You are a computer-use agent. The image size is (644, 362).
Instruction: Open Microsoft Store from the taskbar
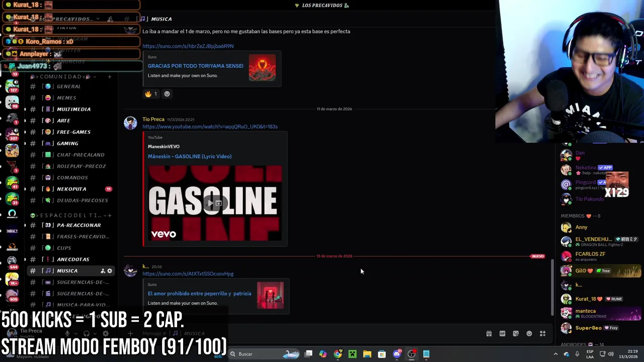[x=382, y=354]
